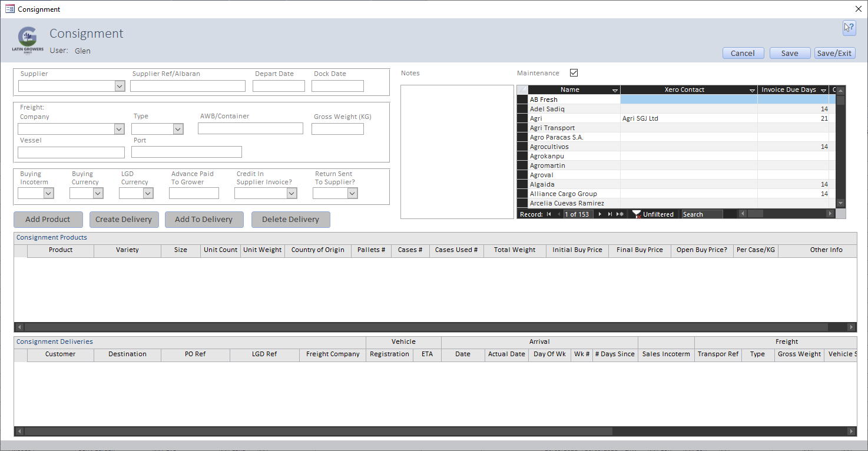Open the Buying Currency dropdown
This screenshot has width=868, height=451.
[x=98, y=193]
